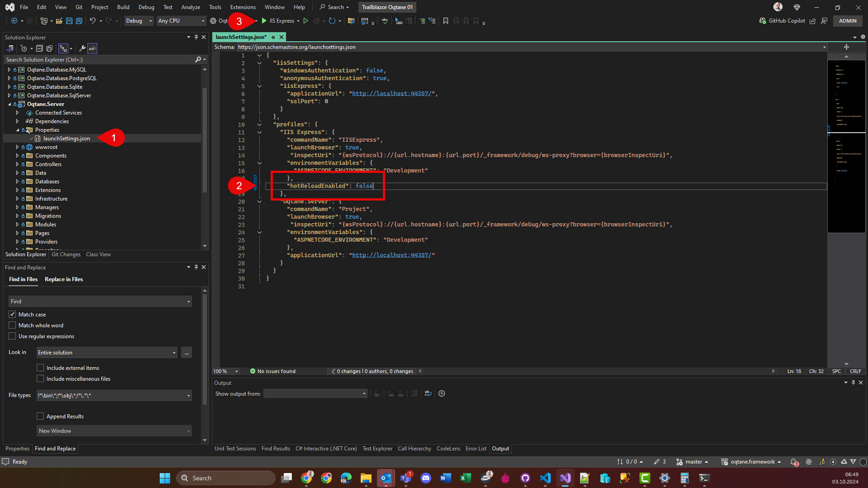Click the Start Without Debugging play outline icon
This screenshot has width=868, height=488.
coord(306,21)
